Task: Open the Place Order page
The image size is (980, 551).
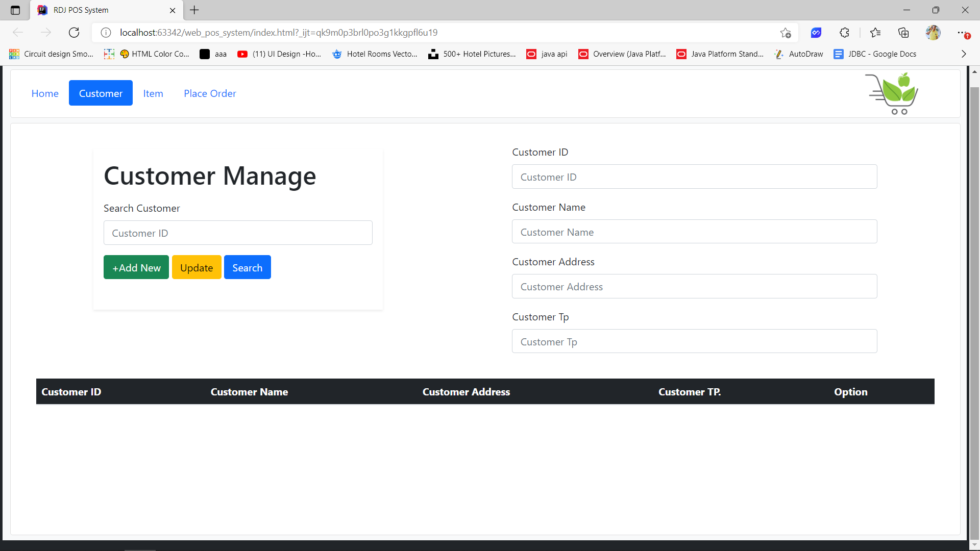Action: coord(210,93)
